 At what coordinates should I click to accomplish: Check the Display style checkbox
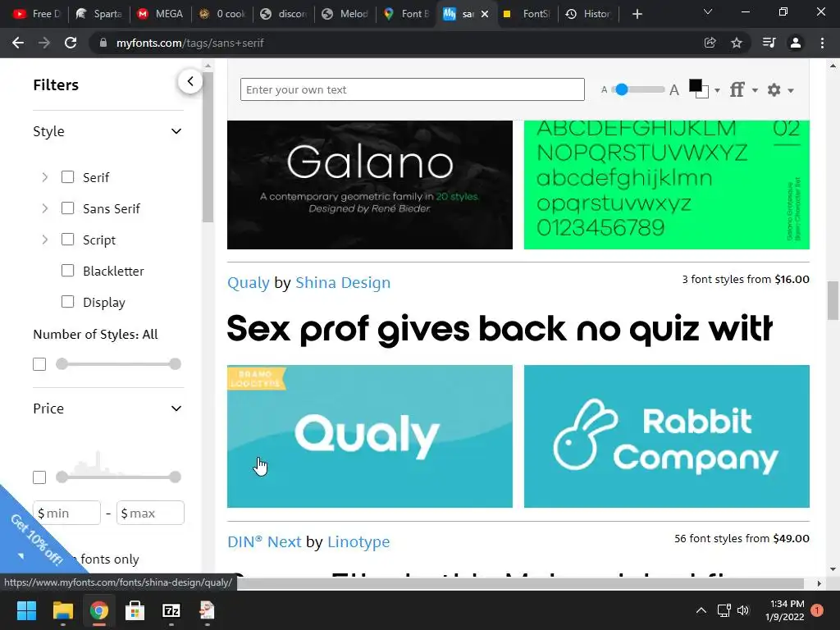click(x=67, y=302)
